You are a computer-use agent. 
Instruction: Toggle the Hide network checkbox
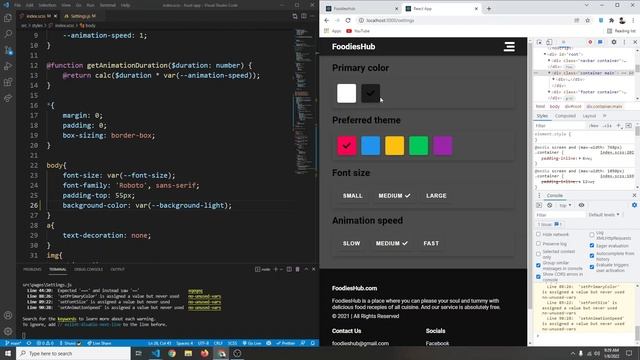(x=538, y=234)
